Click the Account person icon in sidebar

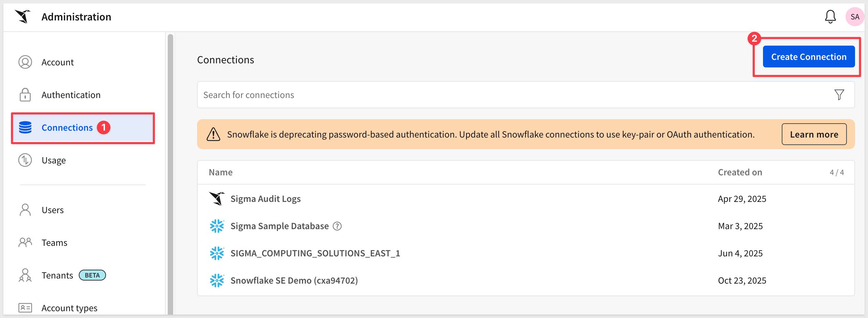coord(25,62)
